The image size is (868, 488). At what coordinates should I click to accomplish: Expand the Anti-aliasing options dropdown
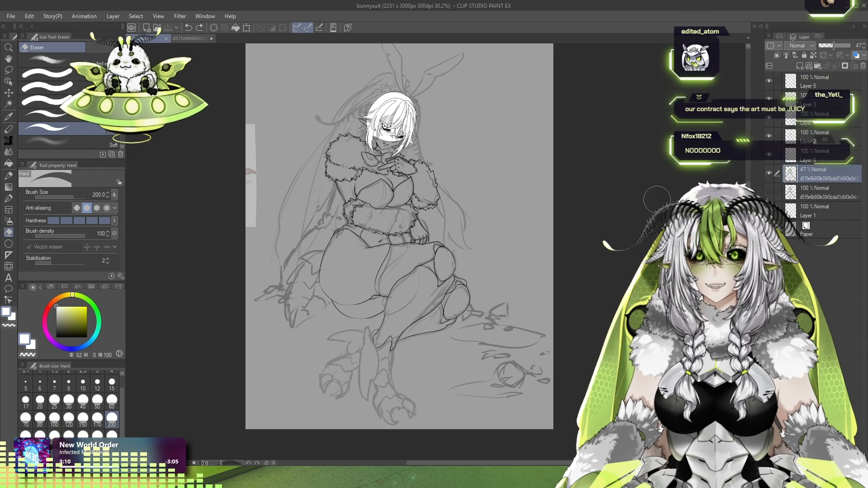pyautogui.click(x=114, y=208)
